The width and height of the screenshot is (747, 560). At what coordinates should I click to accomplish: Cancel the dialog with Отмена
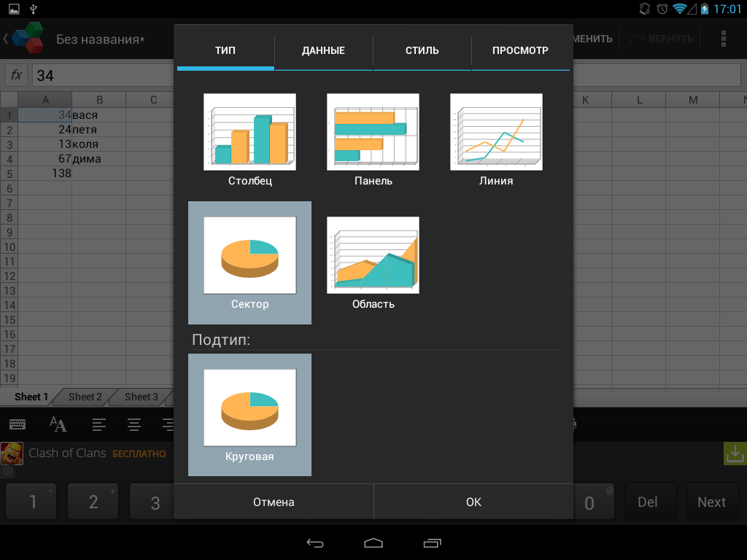pyautogui.click(x=274, y=502)
